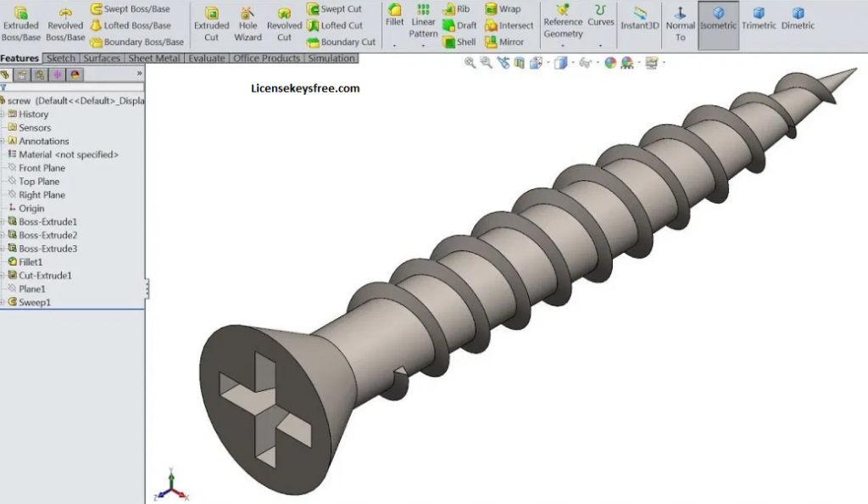This screenshot has width=868, height=504.
Task: Expand the Annotations folder
Action: click(x=3, y=141)
